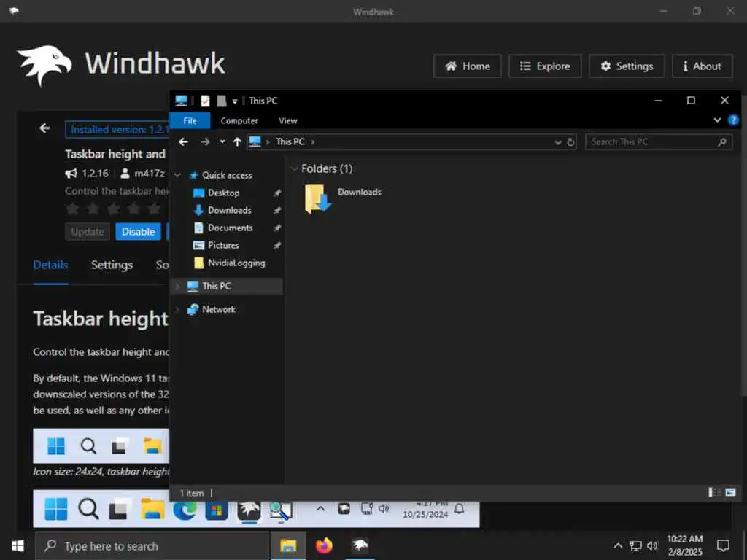
Task: Launch Firefox from taskbar
Action: coord(324,545)
